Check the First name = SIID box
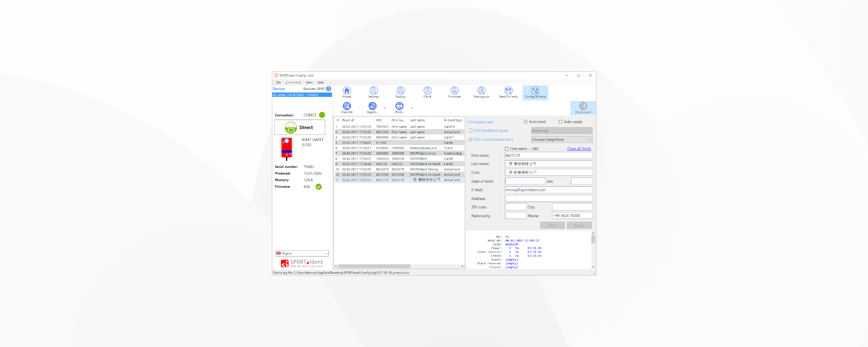The width and height of the screenshot is (868, 347). tap(507, 149)
